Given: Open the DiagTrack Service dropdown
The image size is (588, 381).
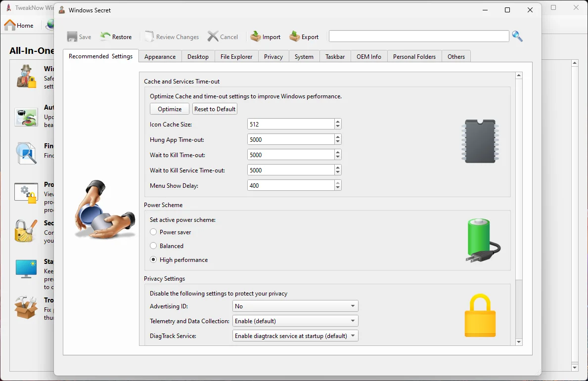Looking at the screenshot, I should coord(295,336).
